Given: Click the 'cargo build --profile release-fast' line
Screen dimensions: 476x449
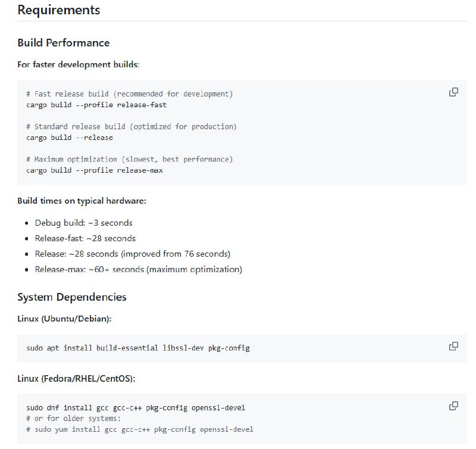Looking at the screenshot, I should (x=96, y=105).
